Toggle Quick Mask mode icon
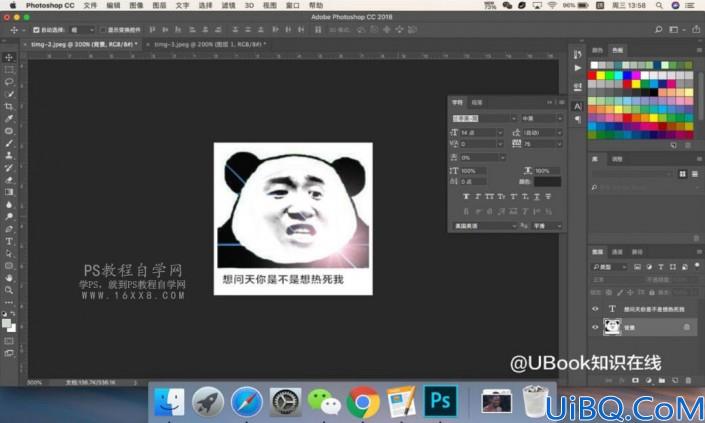This screenshot has height=423, width=705. click(9, 341)
